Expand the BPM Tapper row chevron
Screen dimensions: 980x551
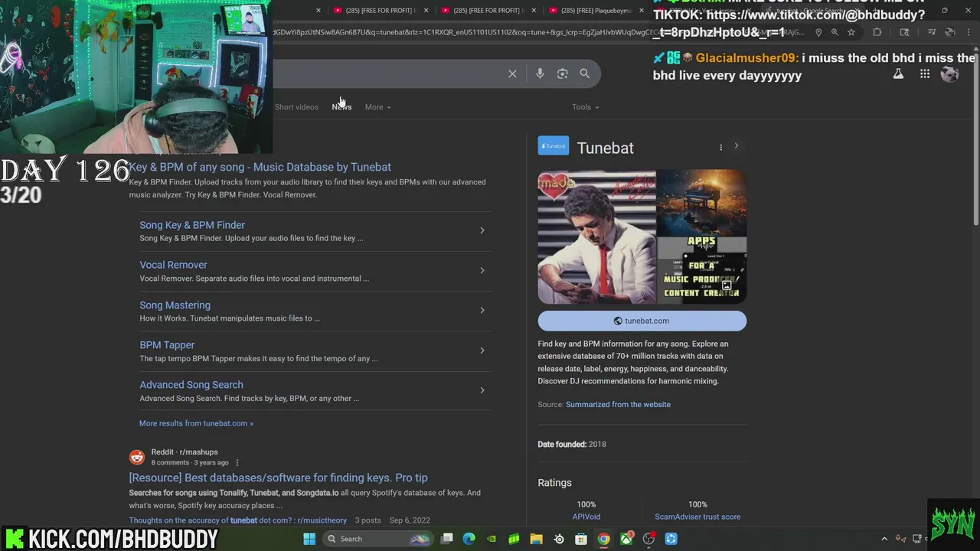click(482, 350)
